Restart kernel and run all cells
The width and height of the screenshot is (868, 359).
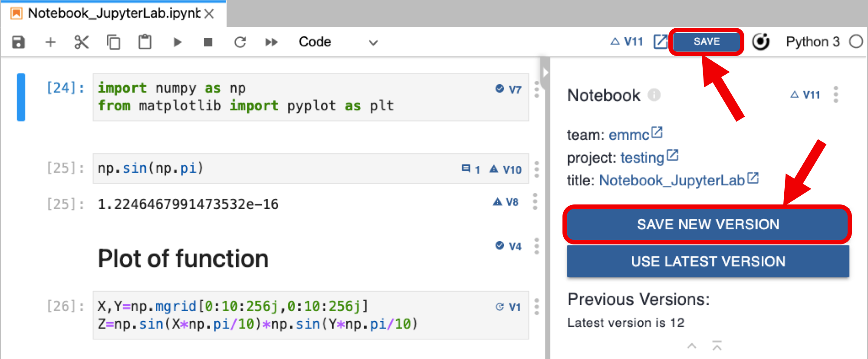[x=272, y=42]
